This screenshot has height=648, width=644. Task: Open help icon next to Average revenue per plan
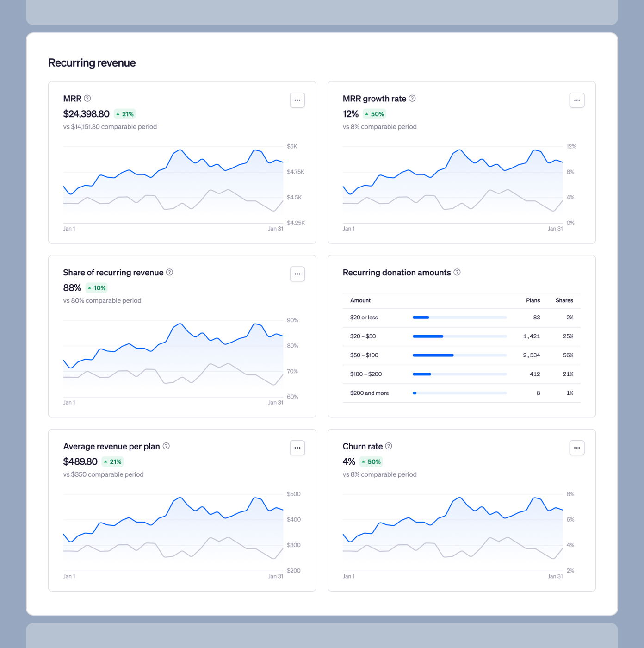point(167,446)
